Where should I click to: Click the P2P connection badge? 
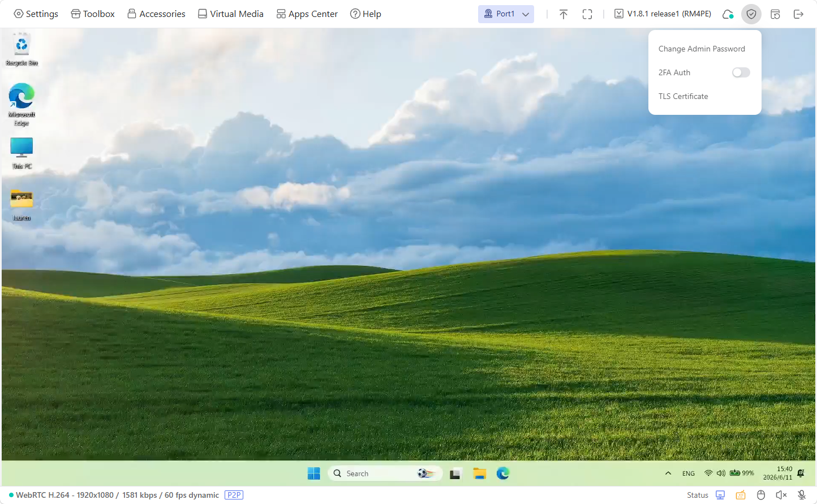234,495
